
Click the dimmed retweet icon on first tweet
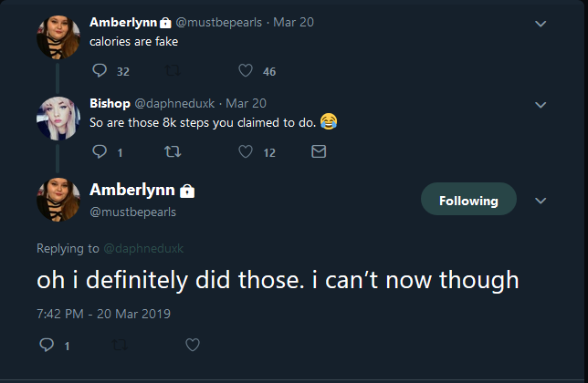tap(173, 70)
